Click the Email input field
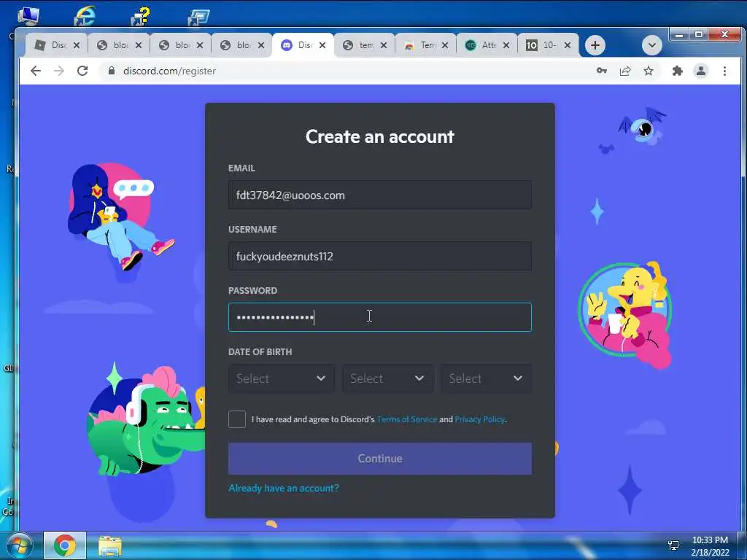The image size is (747, 560). (x=379, y=195)
